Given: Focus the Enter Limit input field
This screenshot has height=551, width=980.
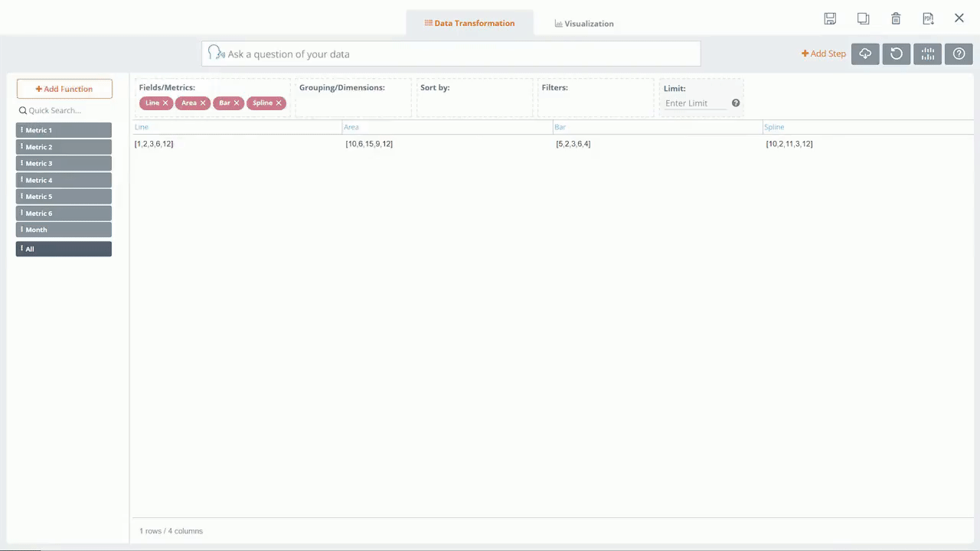Looking at the screenshot, I should [x=695, y=103].
